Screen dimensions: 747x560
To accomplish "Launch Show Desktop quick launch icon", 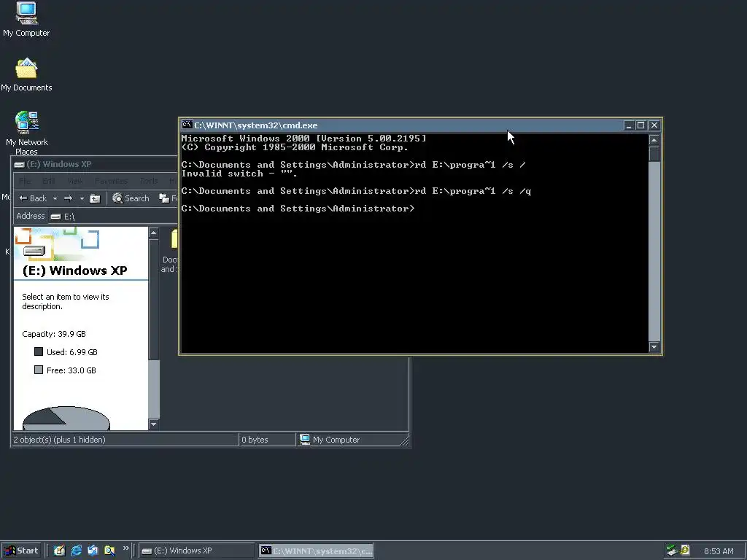I will tap(59, 551).
